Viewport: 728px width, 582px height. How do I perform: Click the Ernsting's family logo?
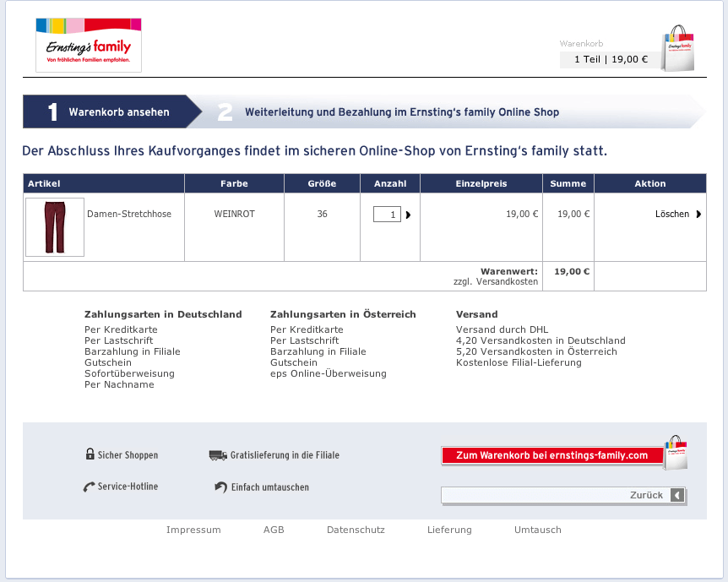tap(89, 45)
